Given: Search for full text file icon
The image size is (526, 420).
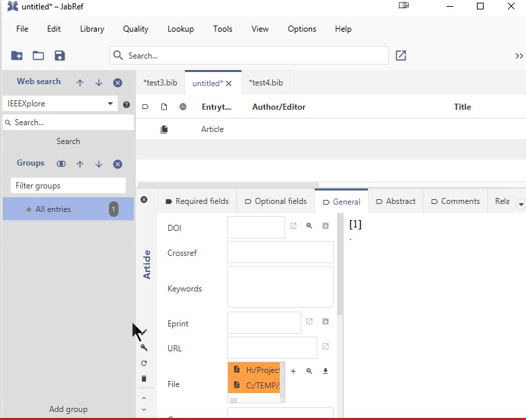Looking at the screenshot, I should [x=309, y=371].
